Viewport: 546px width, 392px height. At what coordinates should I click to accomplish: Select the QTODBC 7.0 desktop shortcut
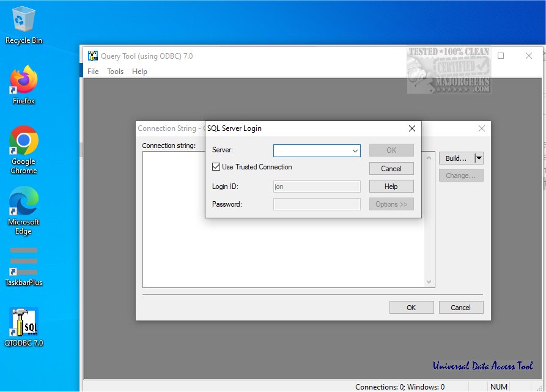[x=24, y=327]
